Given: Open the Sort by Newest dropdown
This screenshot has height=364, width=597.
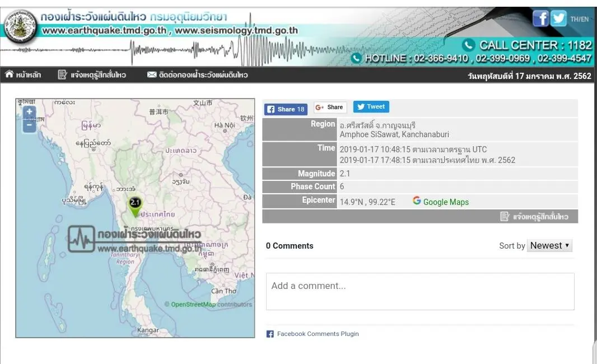Looking at the screenshot, I should pos(549,245).
